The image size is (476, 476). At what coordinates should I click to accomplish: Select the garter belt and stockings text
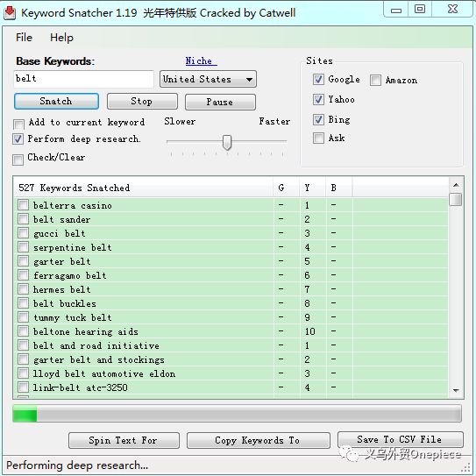click(x=99, y=359)
